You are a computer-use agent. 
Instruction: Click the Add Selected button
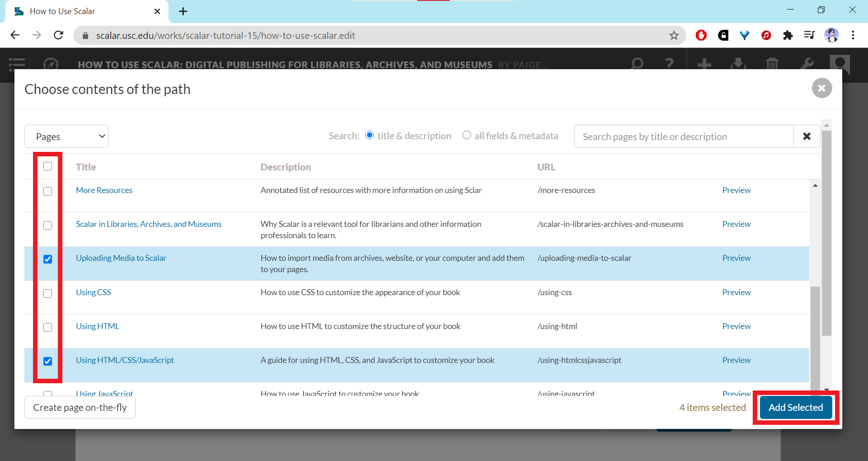pyautogui.click(x=795, y=408)
